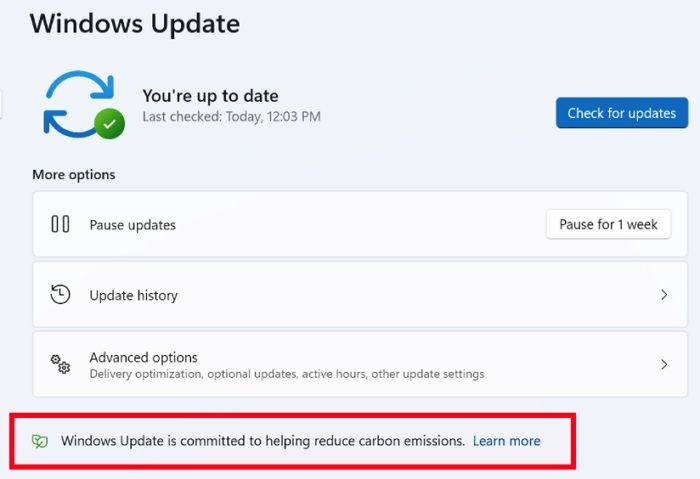Click the carbon emissions commitment message text
700x479 pixels.
(x=263, y=441)
